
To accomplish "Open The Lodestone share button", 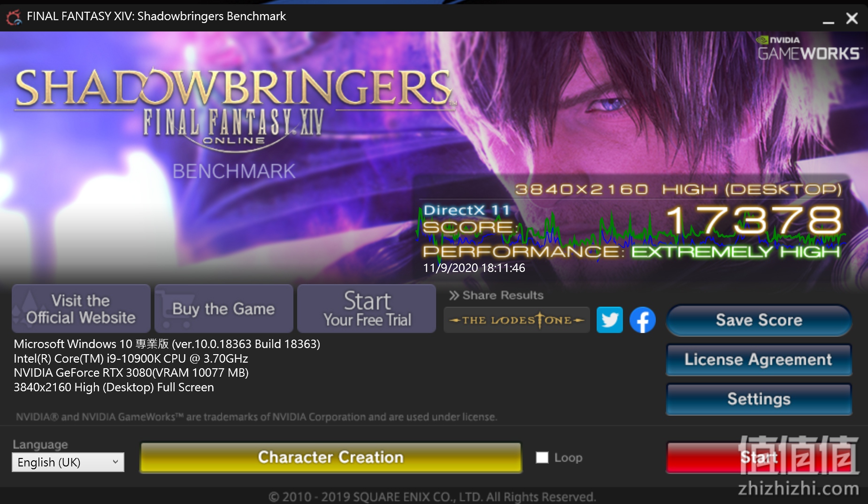I will coord(516,320).
